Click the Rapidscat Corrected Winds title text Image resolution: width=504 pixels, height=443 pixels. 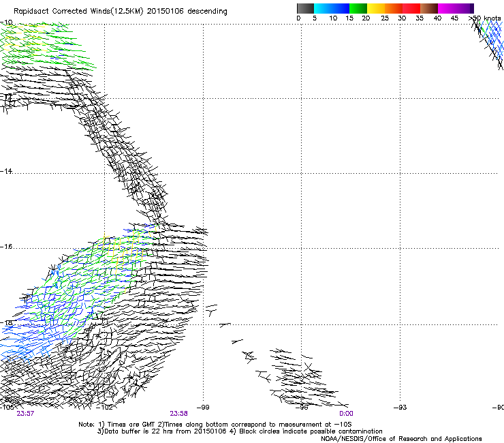121,12
